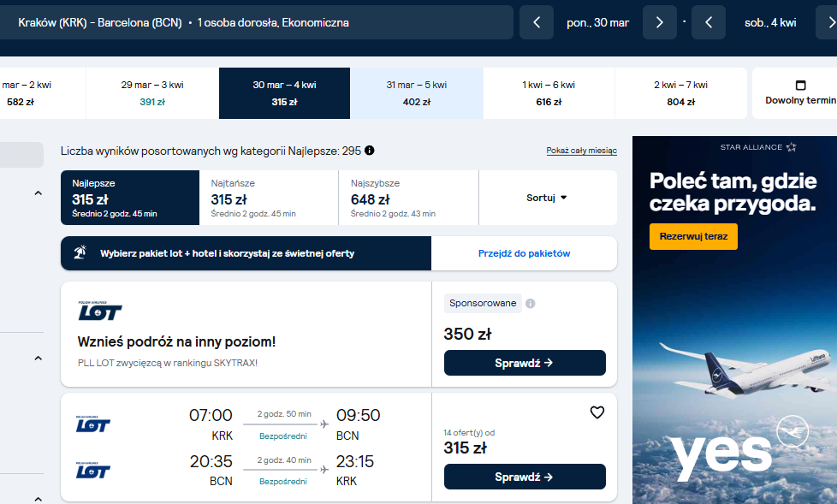Open the Sortuj dropdown
The image size is (837, 504).
tap(548, 198)
